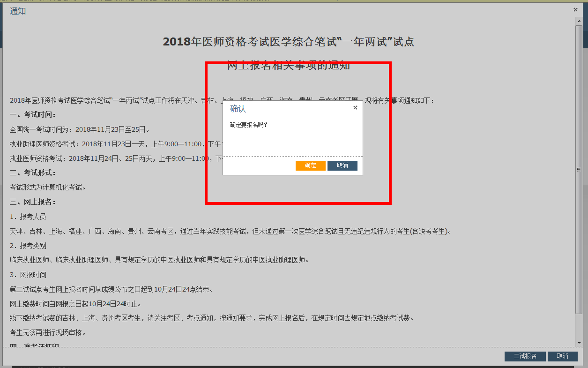Click the 二、考试形式 section heading

(x=33, y=173)
